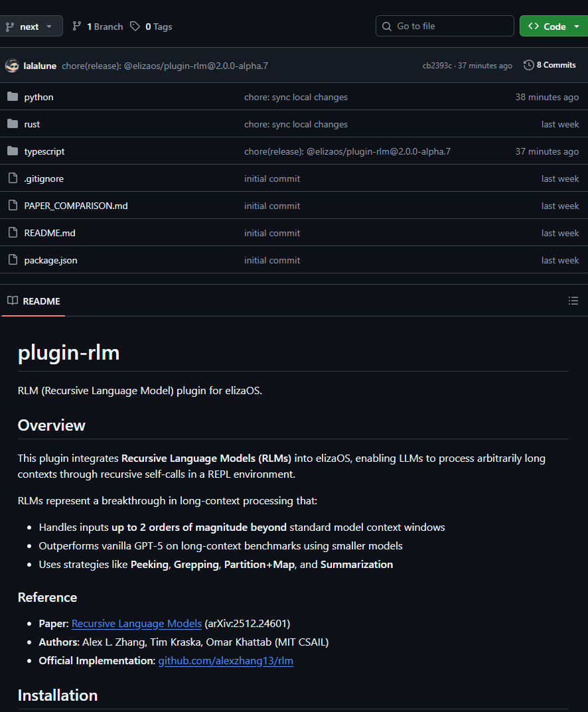The image size is (588, 712).
Task: Click the Installation heading
Action: [x=58, y=695]
